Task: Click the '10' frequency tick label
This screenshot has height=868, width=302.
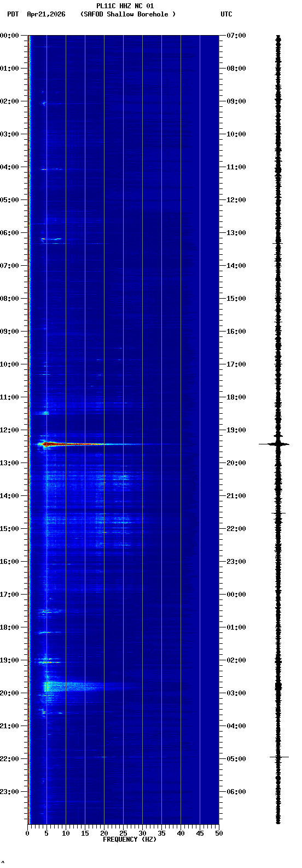Action: 66,833
